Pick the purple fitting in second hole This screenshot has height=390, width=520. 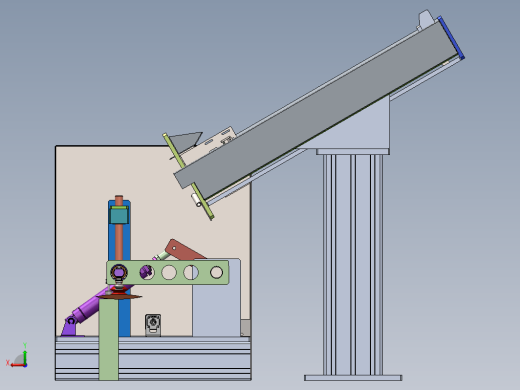tap(146, 272)
